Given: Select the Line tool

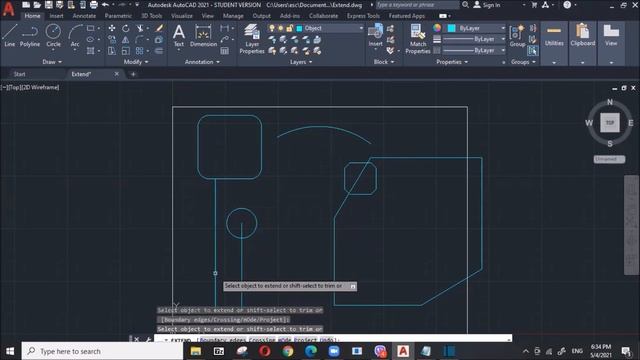Looking at the screenshot, I should (x=9, y=35).
